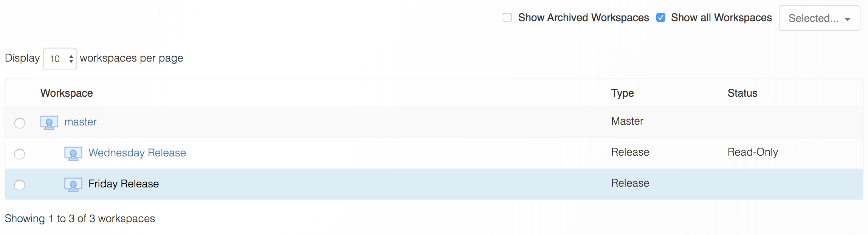
Task: Select the Wednesday Release radio button
Action: (20, 154)
